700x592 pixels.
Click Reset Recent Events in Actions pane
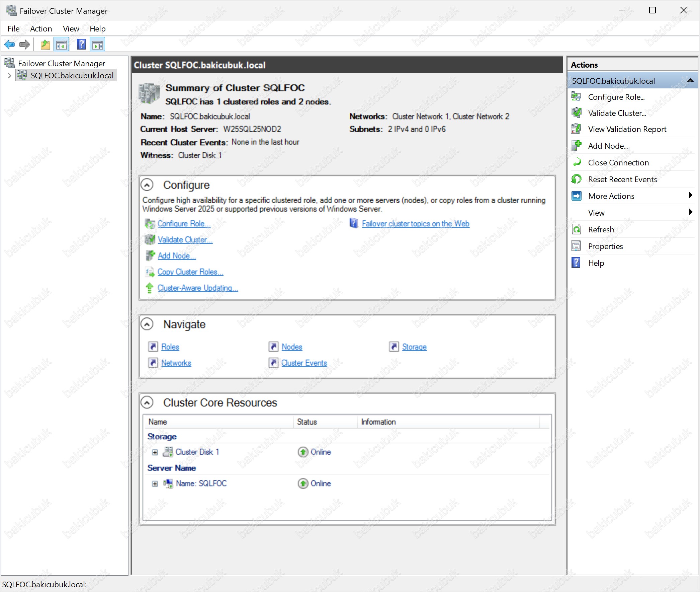tap(622, 179)
